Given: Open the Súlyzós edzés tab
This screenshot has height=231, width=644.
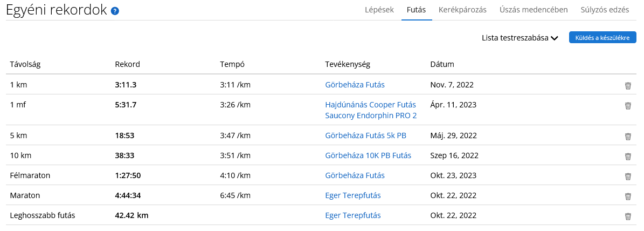Looking at the screenshot, I should point(605,10).
